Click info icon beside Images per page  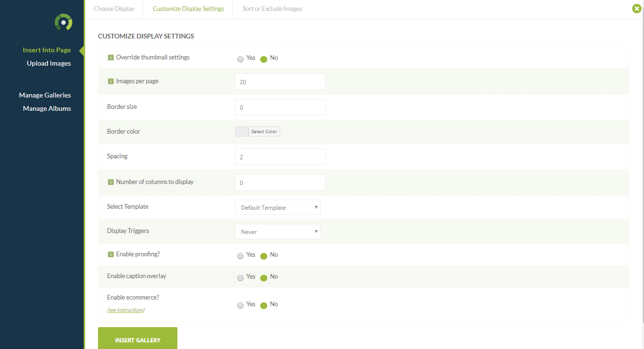(111, 81)
